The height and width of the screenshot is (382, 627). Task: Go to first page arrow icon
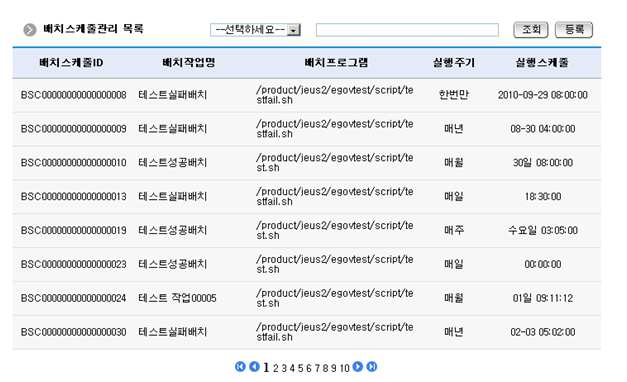point(240,366)
